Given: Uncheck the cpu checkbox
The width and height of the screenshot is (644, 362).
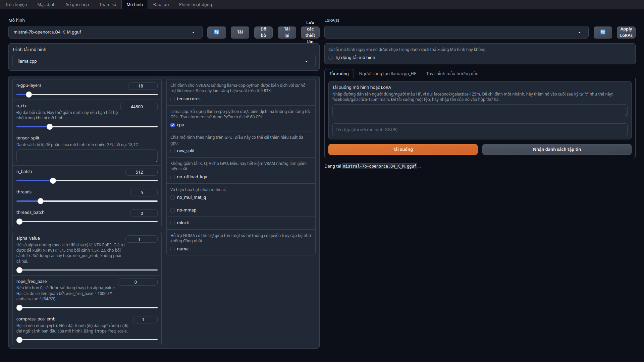Looking at the screenshot, I should (x=173, y=125).
